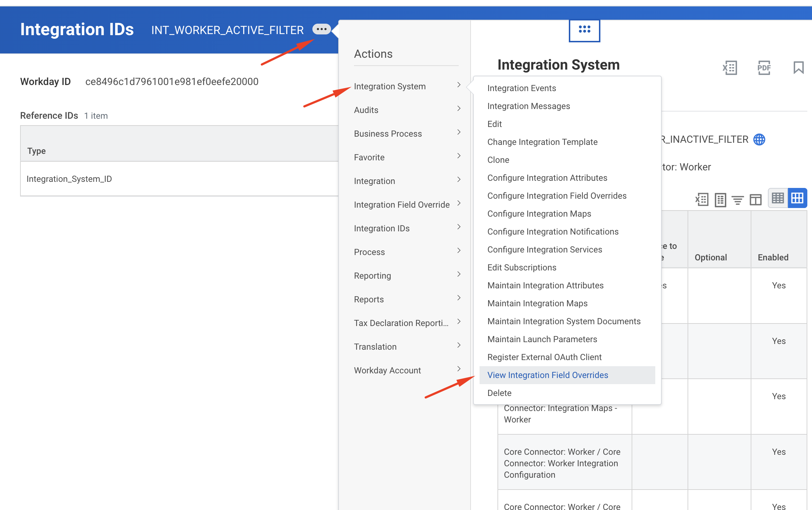Click the globe icon beside INACTIVE_FILTER
The image size is (812, 510).
[759, 140]
